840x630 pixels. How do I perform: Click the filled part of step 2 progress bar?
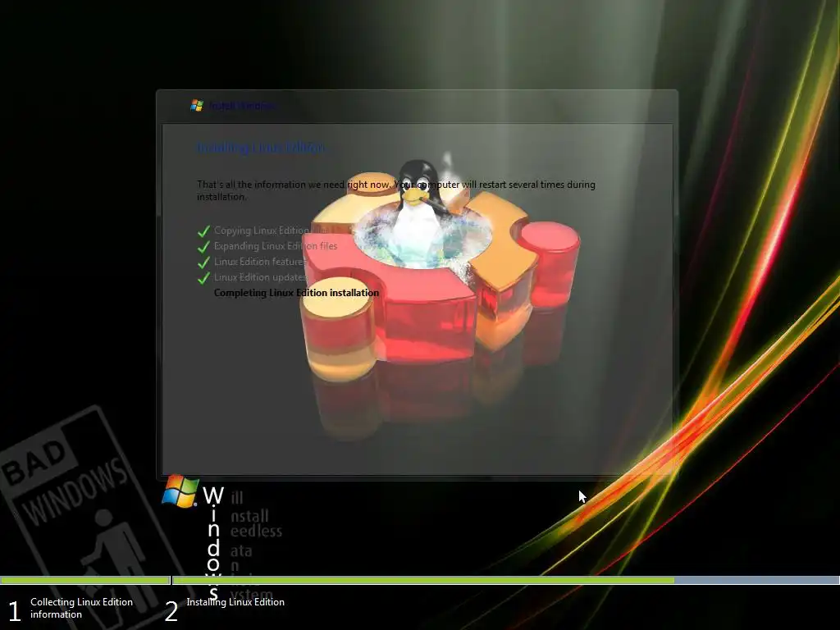coord(423,580)
